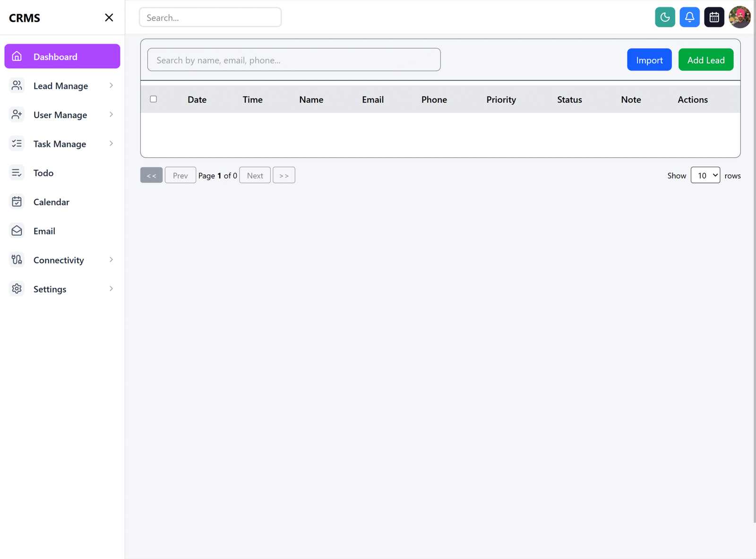The width and height of the screenshot is (756, 559).
Task: Click the green Add Lead button
Action: coord(705,60)
